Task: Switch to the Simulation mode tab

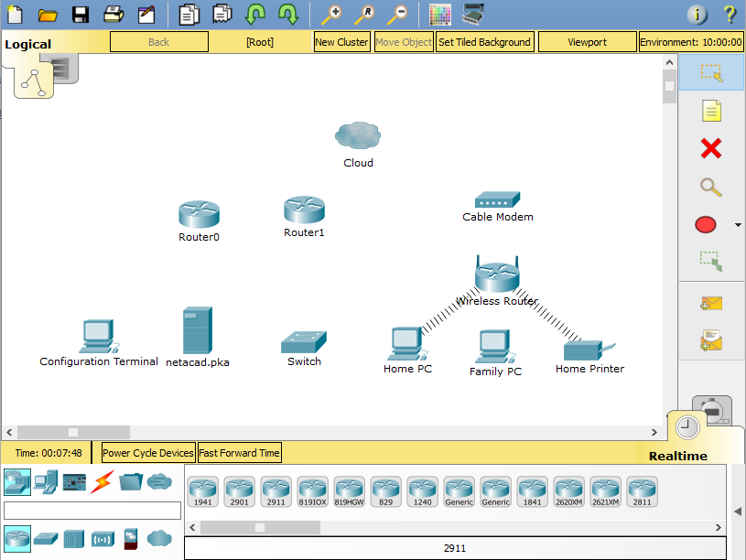Action: pyautogui.click(x=713, y=409)
